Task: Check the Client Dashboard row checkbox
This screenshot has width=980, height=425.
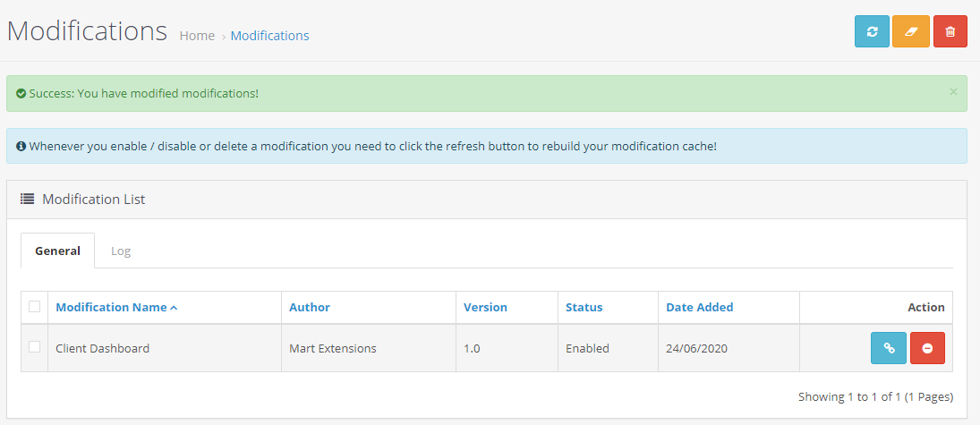Action: (x=35, y=347)
